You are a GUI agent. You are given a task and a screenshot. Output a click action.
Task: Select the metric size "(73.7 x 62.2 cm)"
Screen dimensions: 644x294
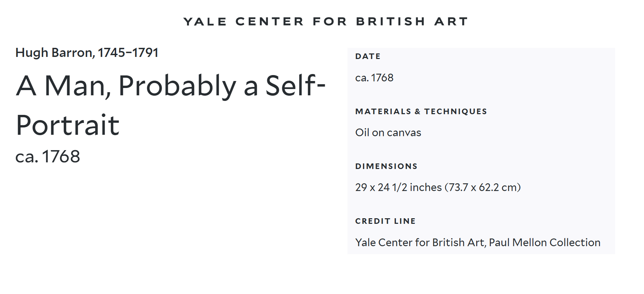pyautogui.click(x=483, y=188)
